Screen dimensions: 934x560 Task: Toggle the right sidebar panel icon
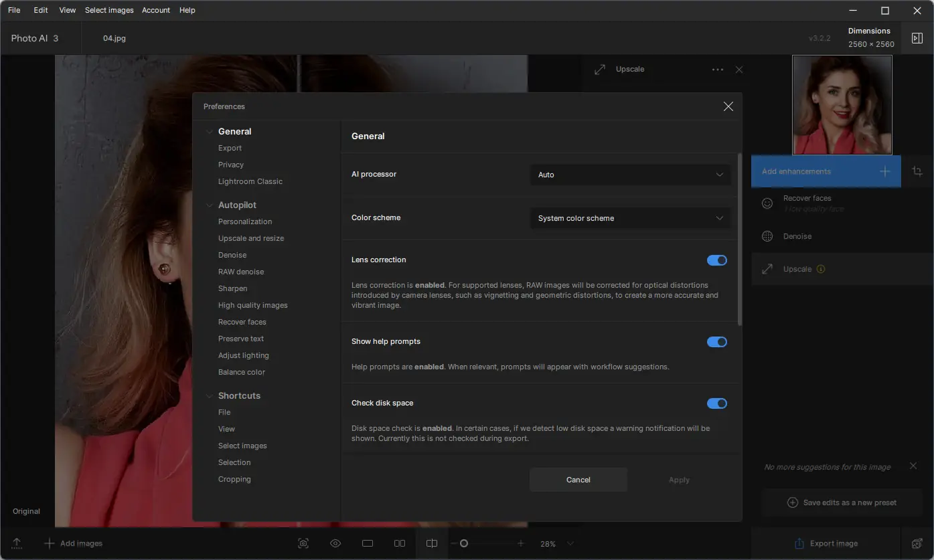point(917,38)
